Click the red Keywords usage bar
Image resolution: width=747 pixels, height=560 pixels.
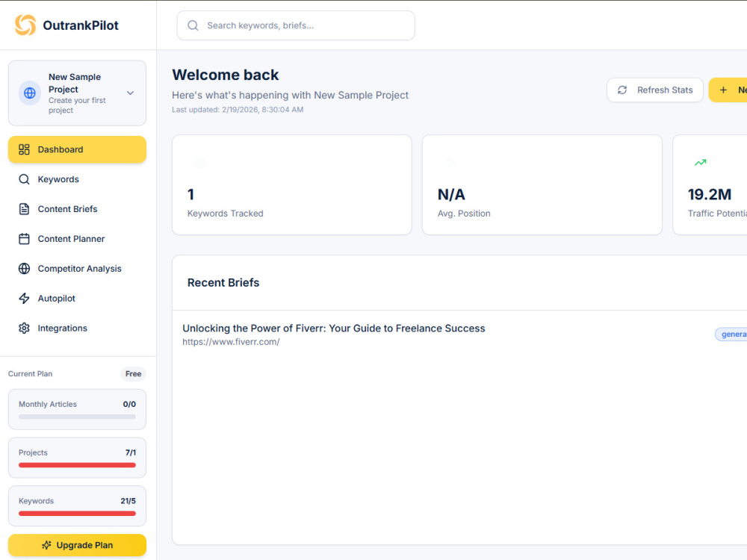pyautogui.click(x=77, y=514)
